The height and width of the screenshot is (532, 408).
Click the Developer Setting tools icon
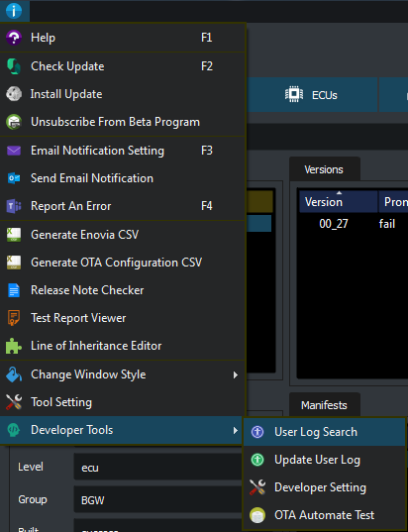(257, 487)
